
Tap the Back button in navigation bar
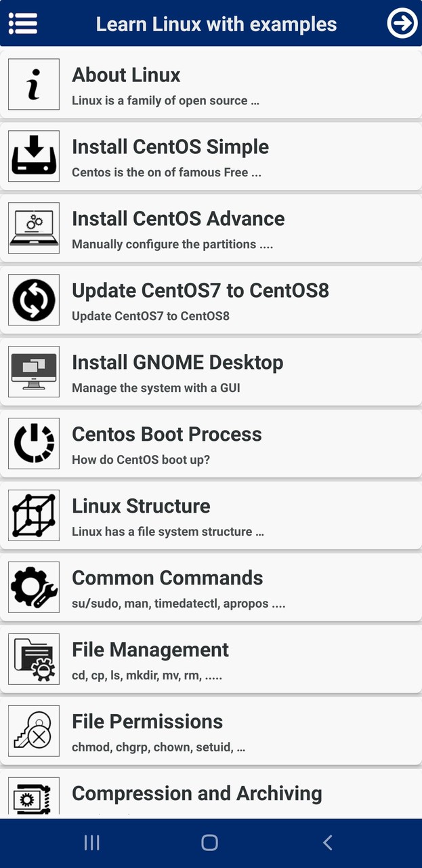[327, 842]
